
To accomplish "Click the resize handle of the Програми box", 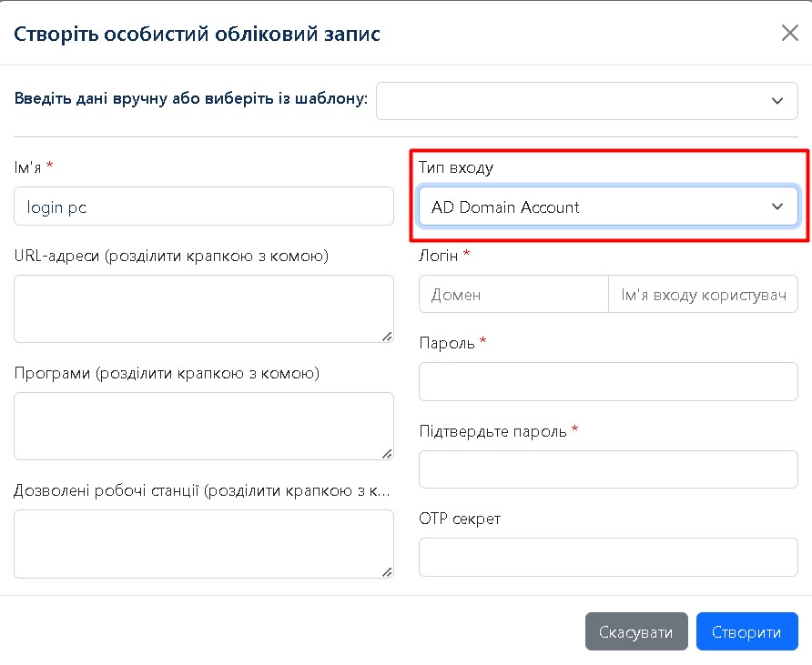I will [x=387, y=453].
